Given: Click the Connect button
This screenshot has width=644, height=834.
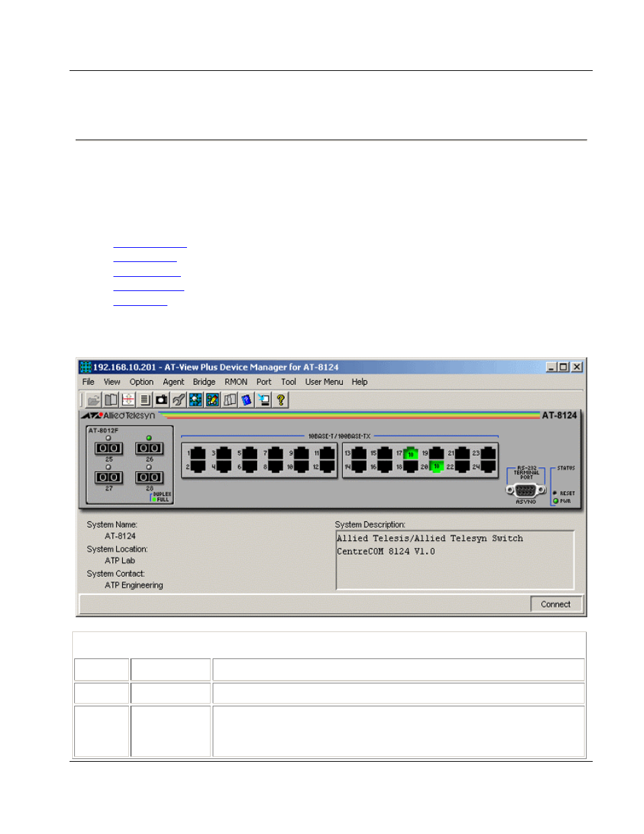Looking at the screenshot, I should pos(556,604).
